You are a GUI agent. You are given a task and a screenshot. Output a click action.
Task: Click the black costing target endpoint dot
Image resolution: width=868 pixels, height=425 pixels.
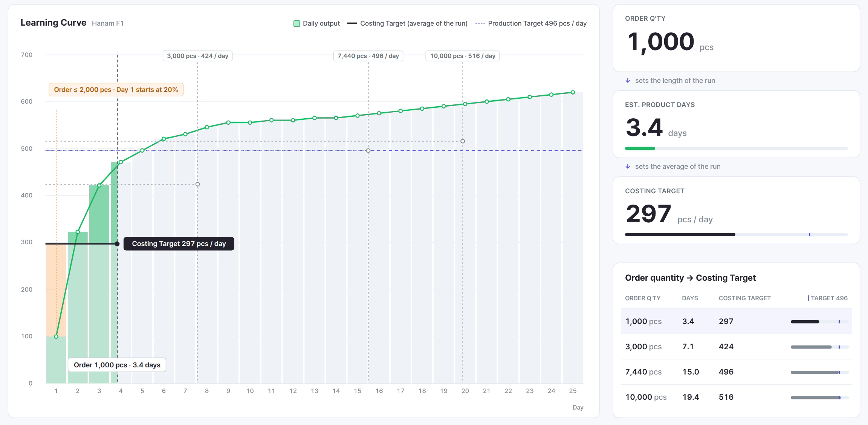point(117,244)
